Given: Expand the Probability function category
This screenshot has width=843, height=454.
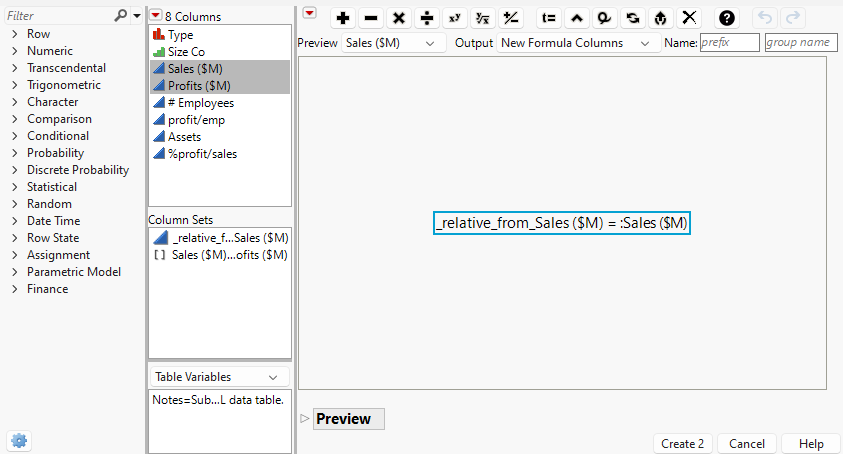Looking at the screenshot, I should [x=15, y=153].
